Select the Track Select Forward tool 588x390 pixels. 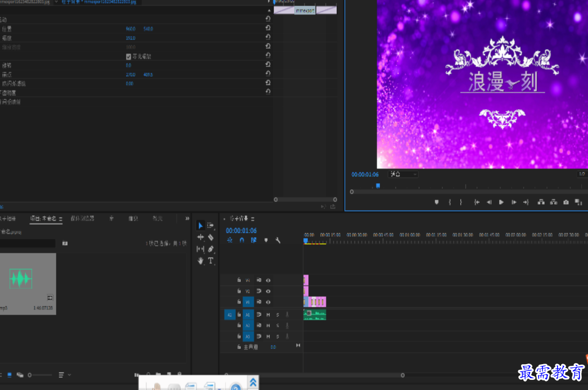[x=210, y=225]
